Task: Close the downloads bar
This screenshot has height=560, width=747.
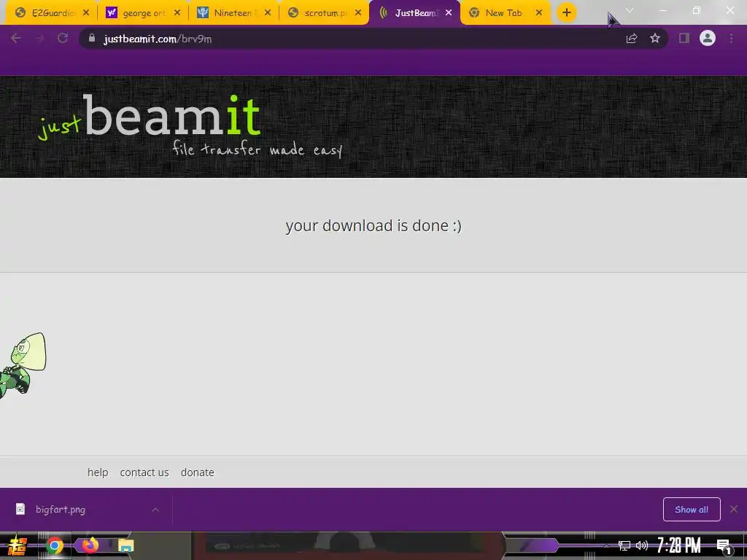Action: [x=734, y=510]
